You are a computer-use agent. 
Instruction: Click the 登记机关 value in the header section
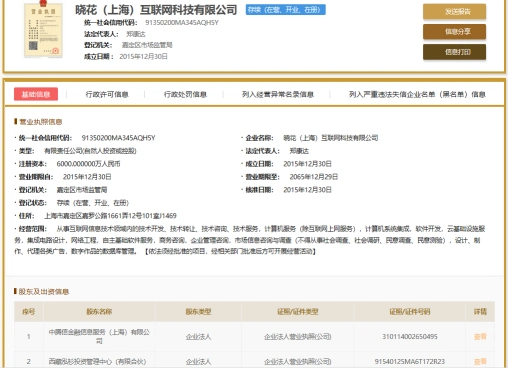(147, 45)
